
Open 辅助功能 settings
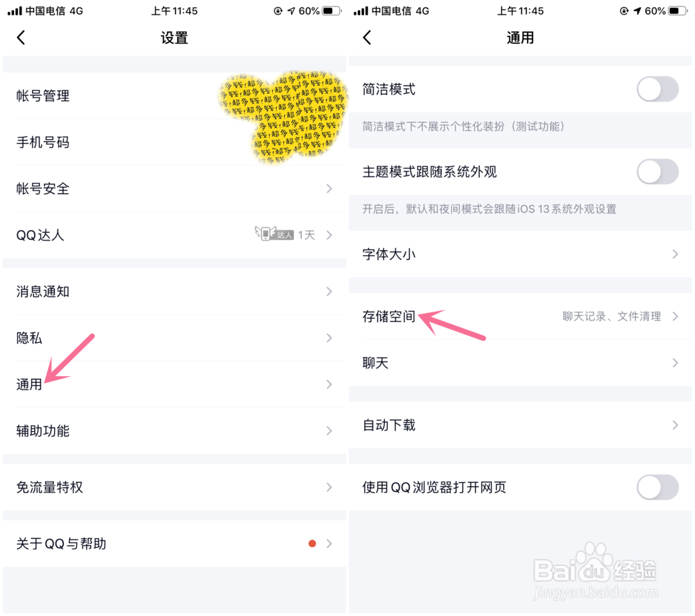174,430
